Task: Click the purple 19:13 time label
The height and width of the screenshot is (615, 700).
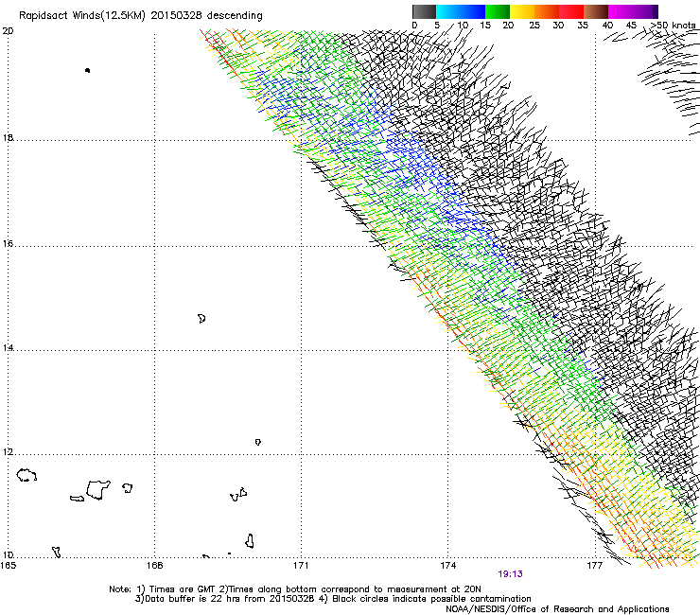Action: pyautogui.click(x=510, y=574)
